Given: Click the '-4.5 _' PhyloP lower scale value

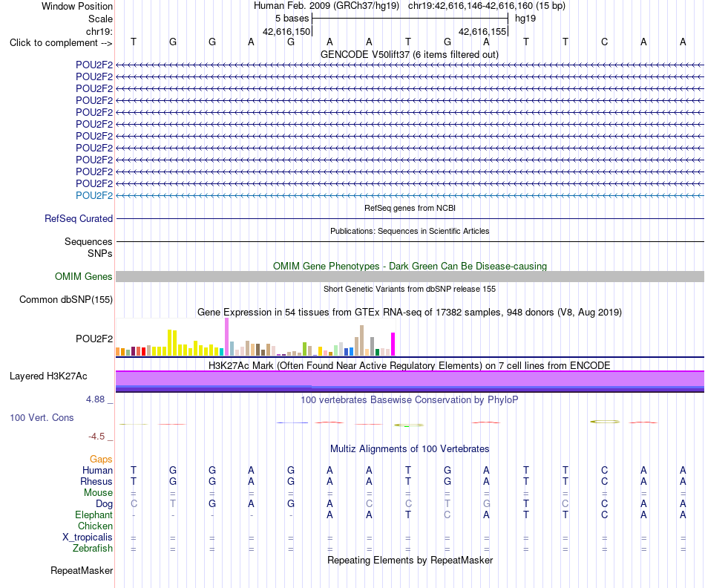Looking at the screenshot, I should point(100,437).
